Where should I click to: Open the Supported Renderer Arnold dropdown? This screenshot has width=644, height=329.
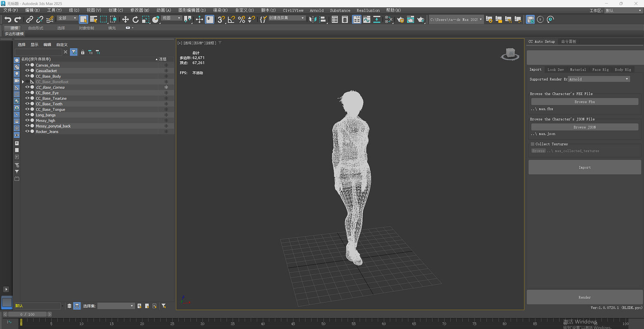[599, 79]
